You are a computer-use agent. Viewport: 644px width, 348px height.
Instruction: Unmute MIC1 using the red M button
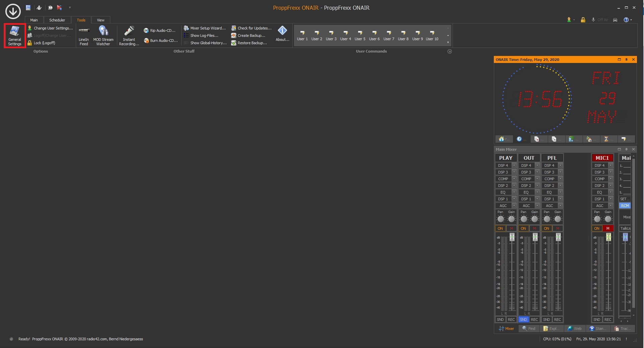tap(608, 228)
